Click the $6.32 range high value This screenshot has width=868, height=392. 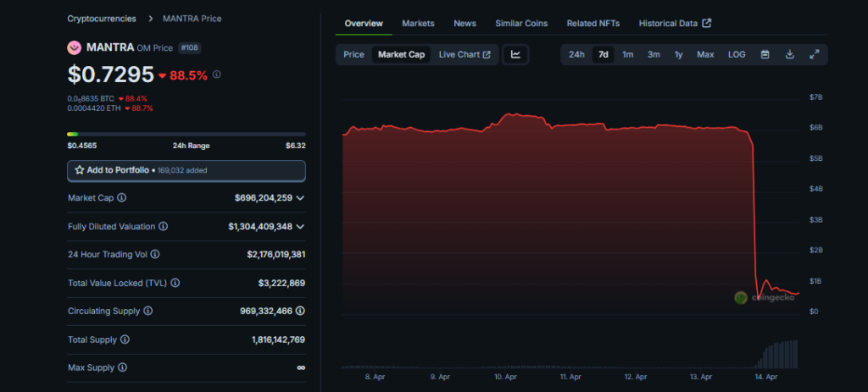pyautogui.click(x=296, y=146)
